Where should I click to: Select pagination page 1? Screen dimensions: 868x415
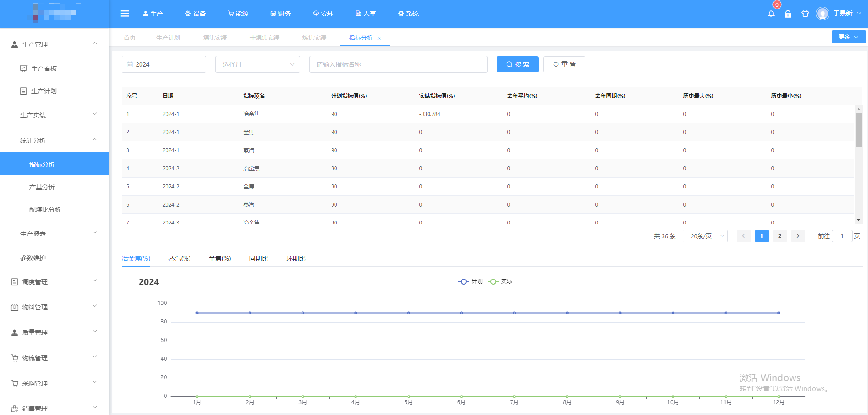[761, 236]
